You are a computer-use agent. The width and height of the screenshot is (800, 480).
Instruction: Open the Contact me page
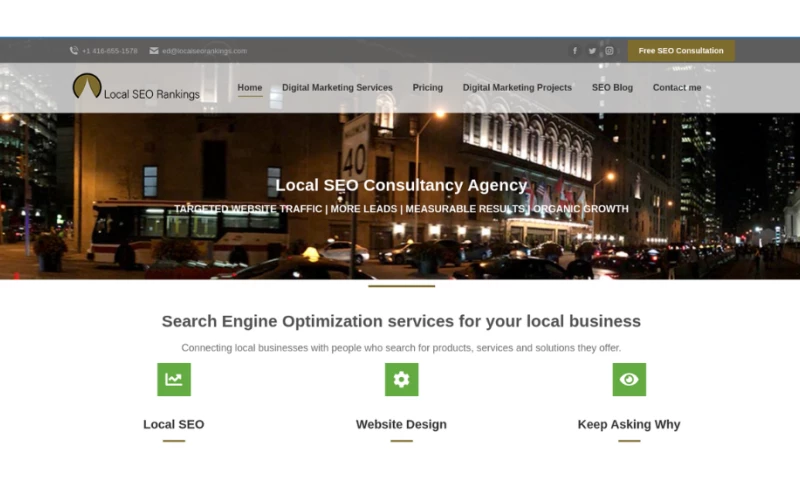click(677, 88)
